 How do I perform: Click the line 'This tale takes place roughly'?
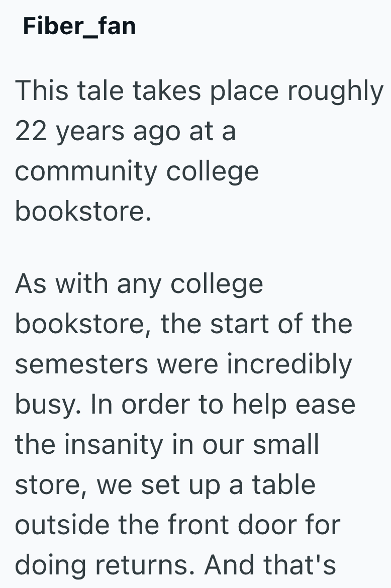199,91
